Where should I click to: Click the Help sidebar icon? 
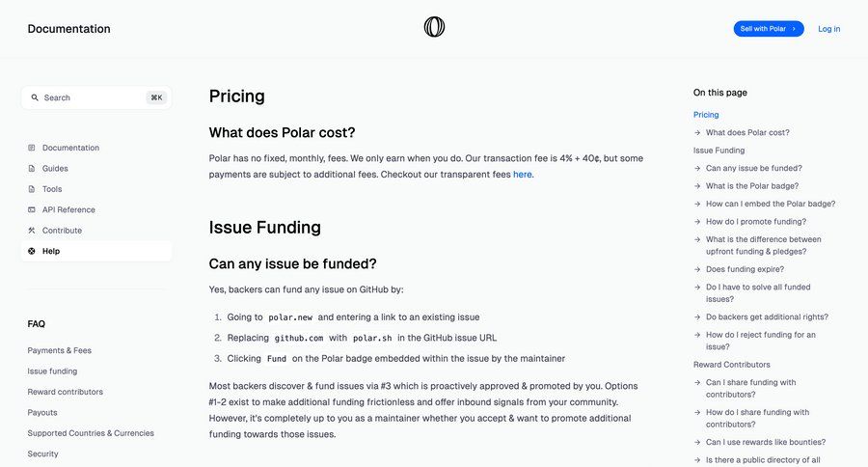[x=32, y=251]
